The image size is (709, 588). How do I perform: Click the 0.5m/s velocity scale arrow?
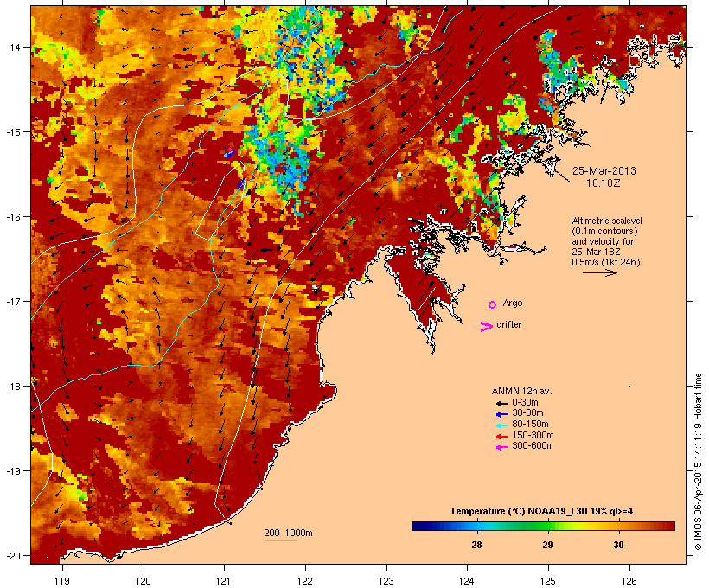[x=599, y=272]
